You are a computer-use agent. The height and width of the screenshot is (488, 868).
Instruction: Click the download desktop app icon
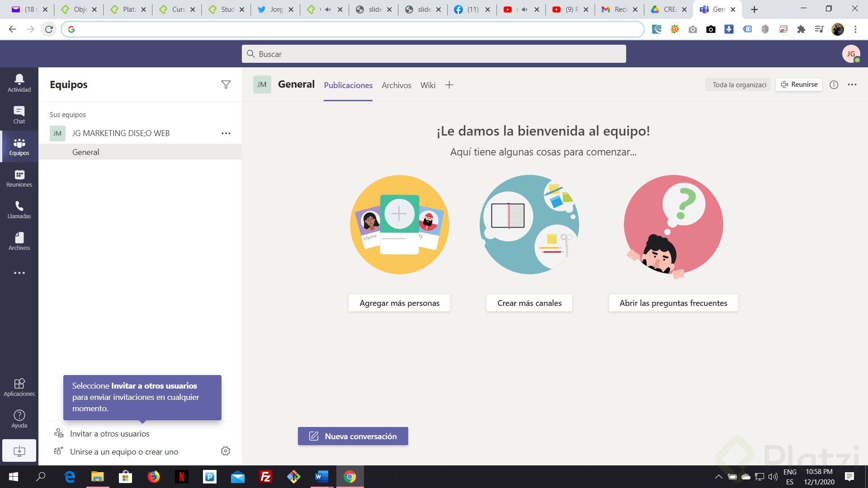coord(19,450)
